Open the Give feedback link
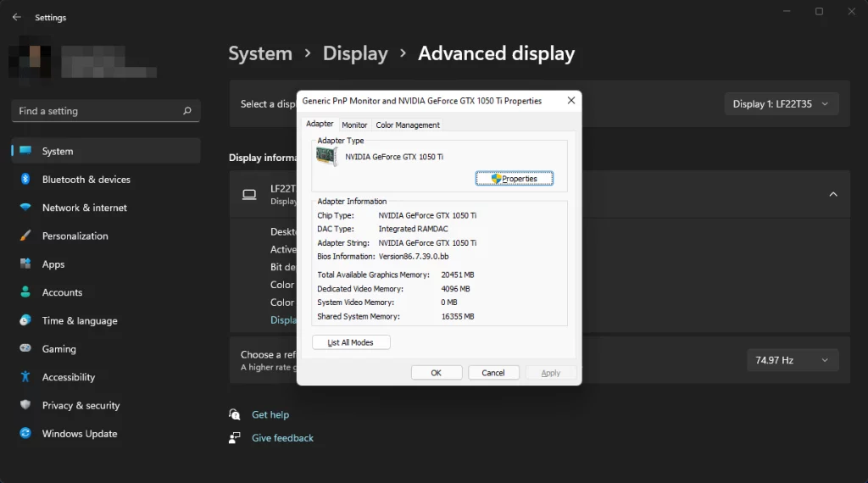The width and height of the screenshot is (868, 483). (282, 437)
